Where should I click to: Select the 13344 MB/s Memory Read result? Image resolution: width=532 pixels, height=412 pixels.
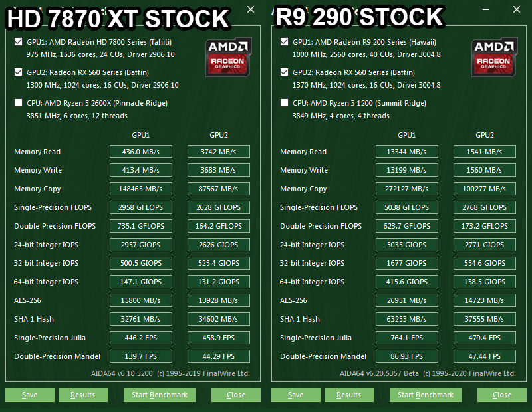click(x=407, y=152)
